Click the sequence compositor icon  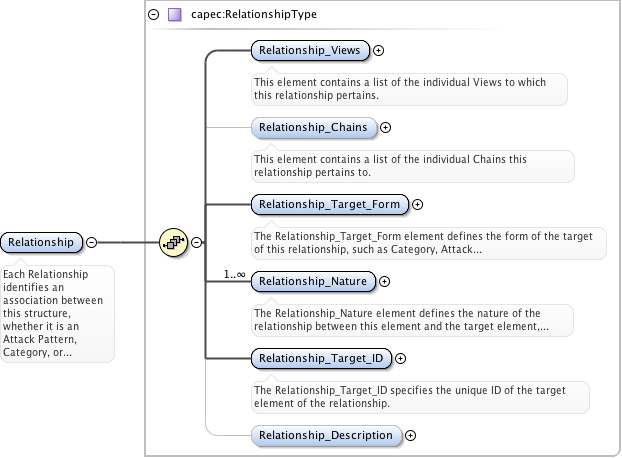[x=173, y=241]
